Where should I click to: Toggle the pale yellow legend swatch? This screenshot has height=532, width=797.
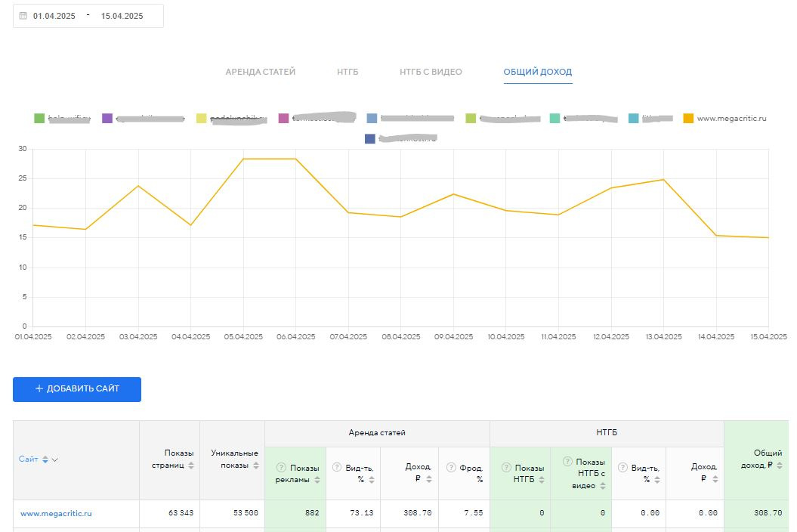click(201, 118)
